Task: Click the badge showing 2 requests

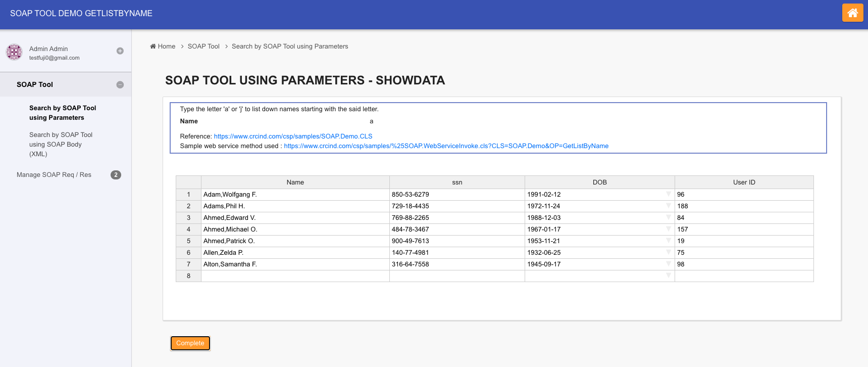Action: coord(116,175)
